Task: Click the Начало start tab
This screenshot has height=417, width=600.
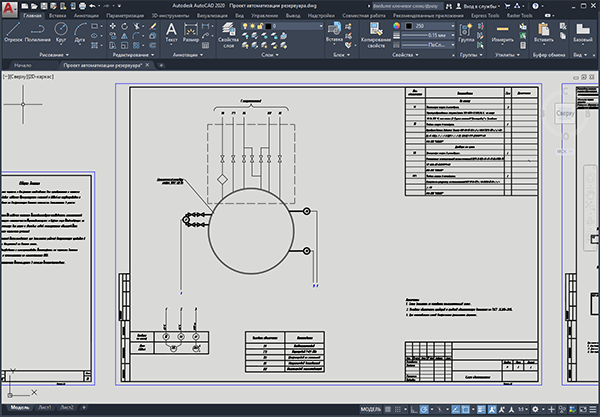Action: [x=23, y=65]
